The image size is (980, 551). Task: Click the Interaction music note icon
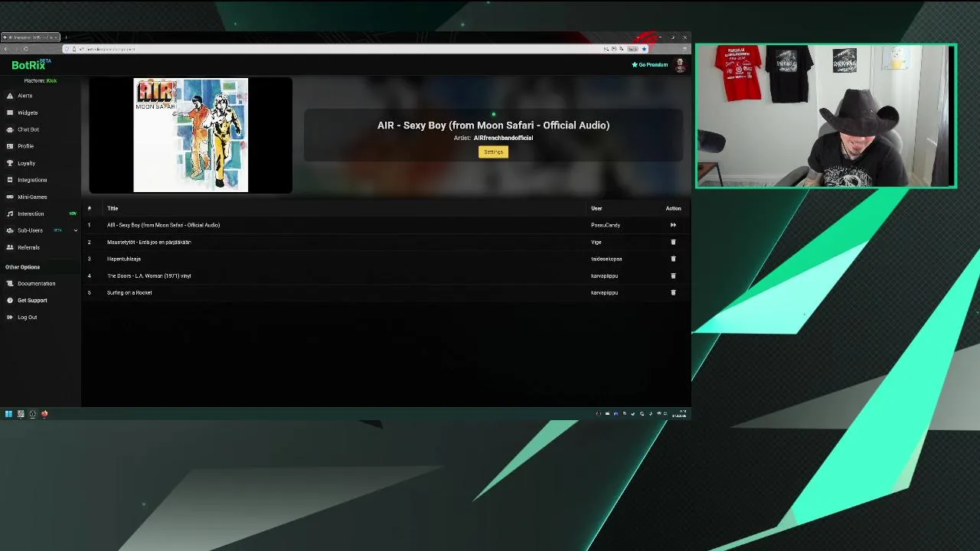(x=10, y=214)
